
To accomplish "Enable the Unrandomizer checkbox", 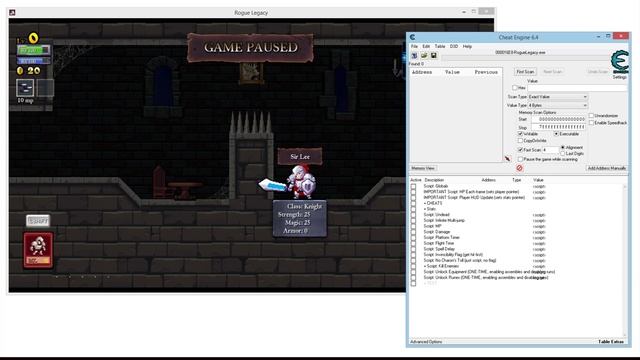I will coord(591,116).
